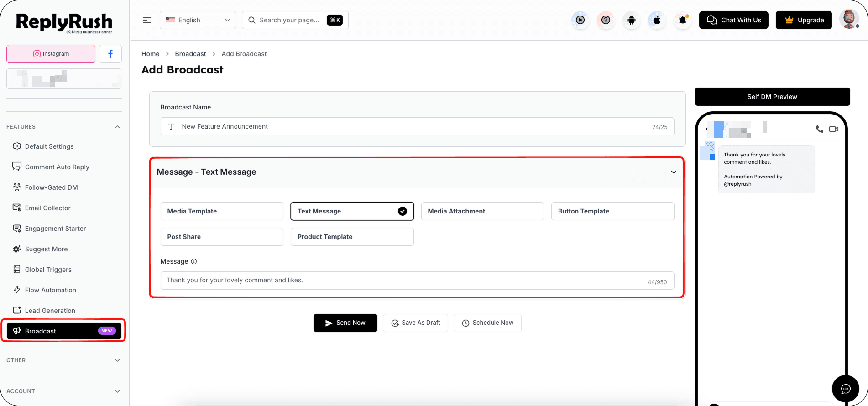
Task: Open the video tutorial play icon
Action: (x=580, y=20)
